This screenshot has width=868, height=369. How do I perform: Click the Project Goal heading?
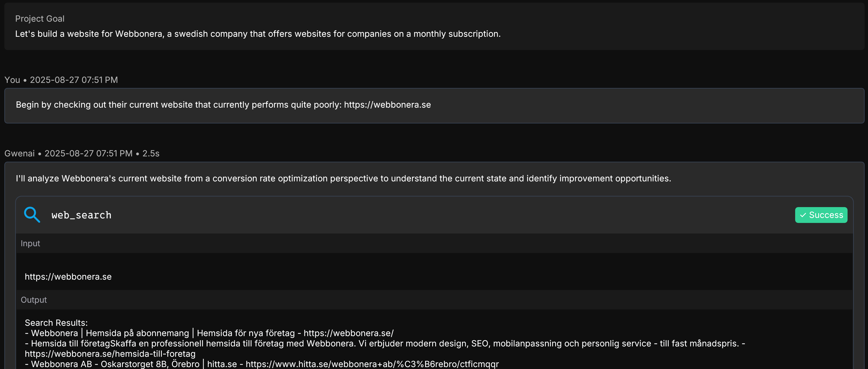40,19
